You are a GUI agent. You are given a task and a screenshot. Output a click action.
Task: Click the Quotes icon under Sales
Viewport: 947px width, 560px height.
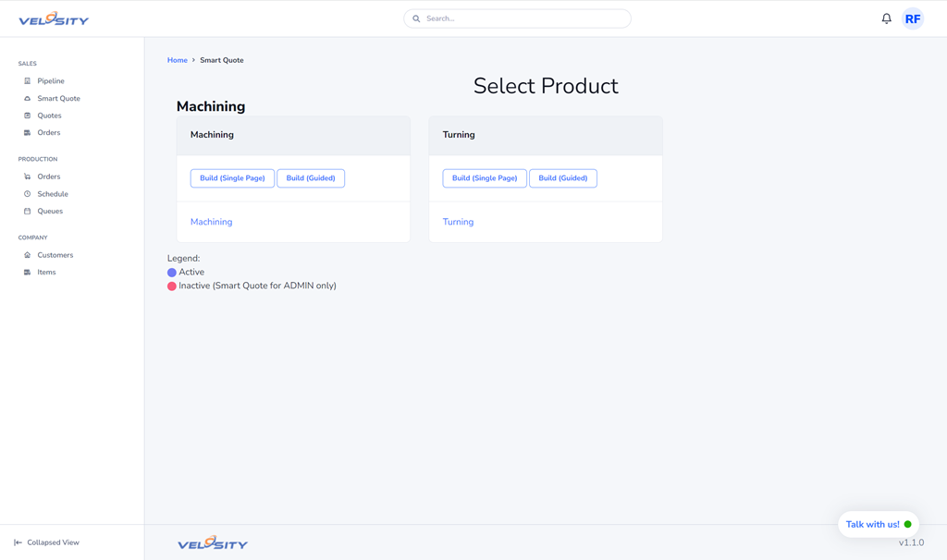(x=27, y=116)
